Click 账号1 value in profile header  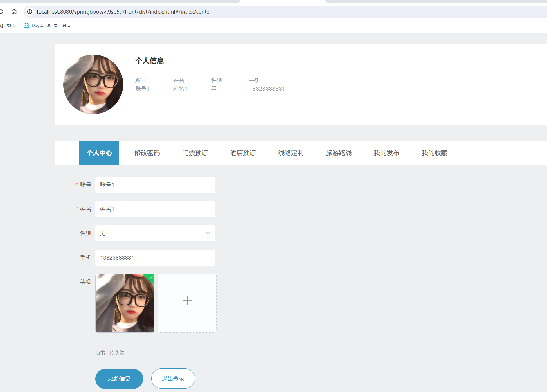click(x=142, y=89)
